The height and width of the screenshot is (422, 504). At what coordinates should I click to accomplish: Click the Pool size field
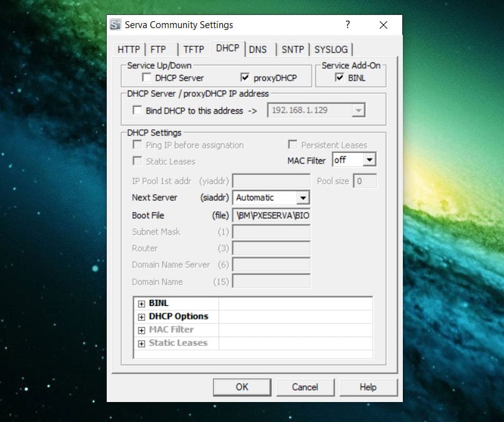tap(365, 181)
